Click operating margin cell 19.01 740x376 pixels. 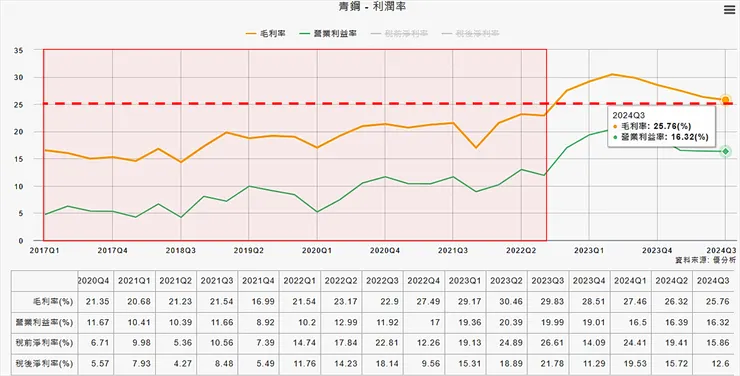[589, 322]
